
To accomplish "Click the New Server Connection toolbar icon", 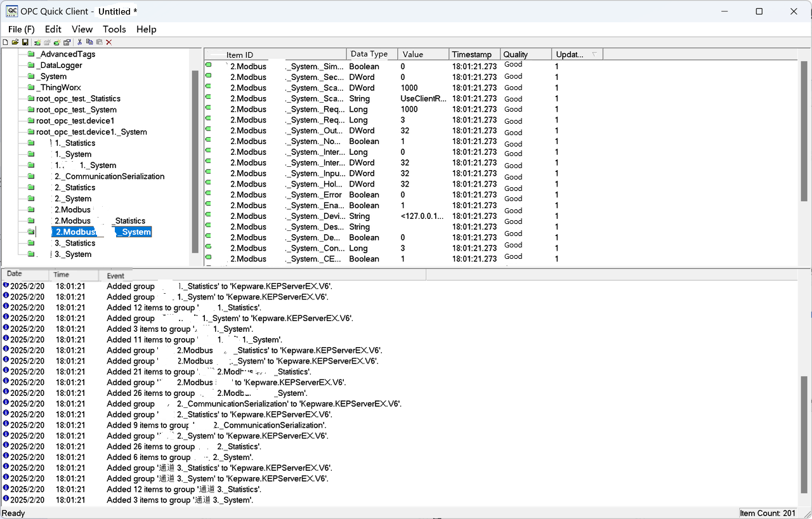I will click(x=37, y=42).
